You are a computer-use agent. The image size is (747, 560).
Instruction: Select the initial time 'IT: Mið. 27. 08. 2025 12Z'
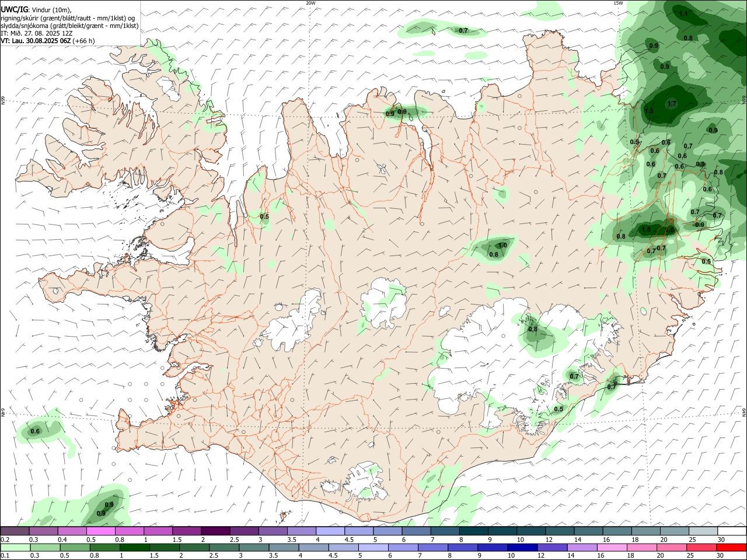pyautogui.click(x=37, y=33)
